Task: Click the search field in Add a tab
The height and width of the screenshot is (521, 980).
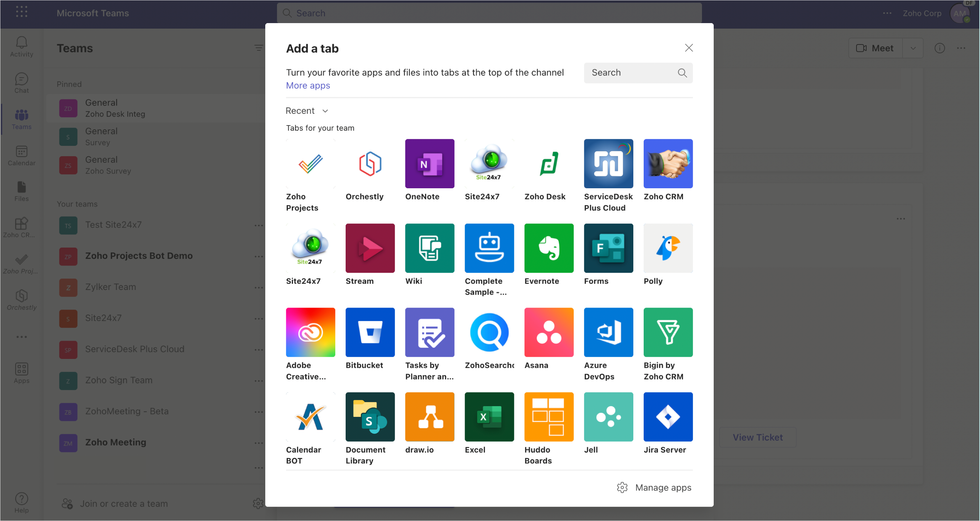Action: pyautogui.click(x=632, y=73)
